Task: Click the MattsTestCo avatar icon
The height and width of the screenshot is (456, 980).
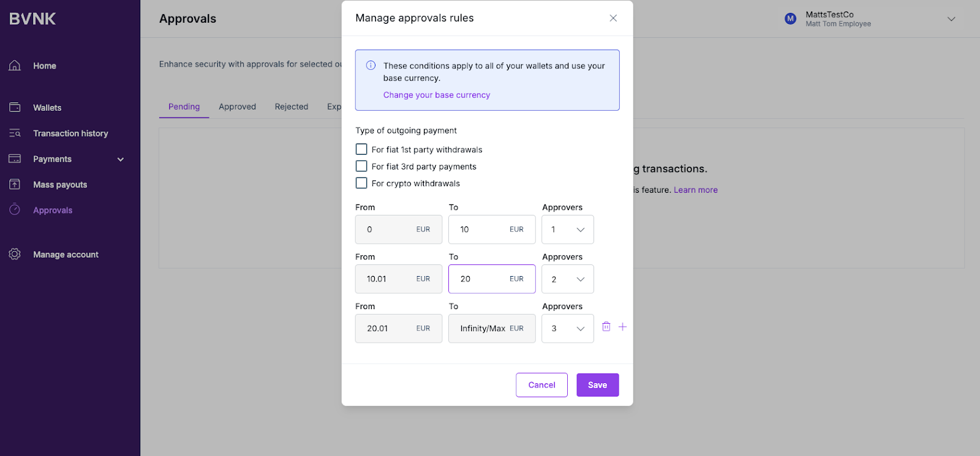Action: [790, 19]
